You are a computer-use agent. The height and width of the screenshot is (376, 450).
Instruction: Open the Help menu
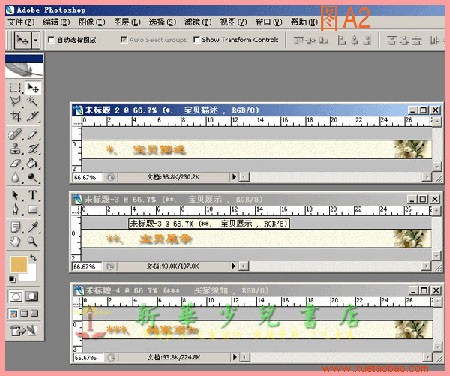click(x=304, y=22)
